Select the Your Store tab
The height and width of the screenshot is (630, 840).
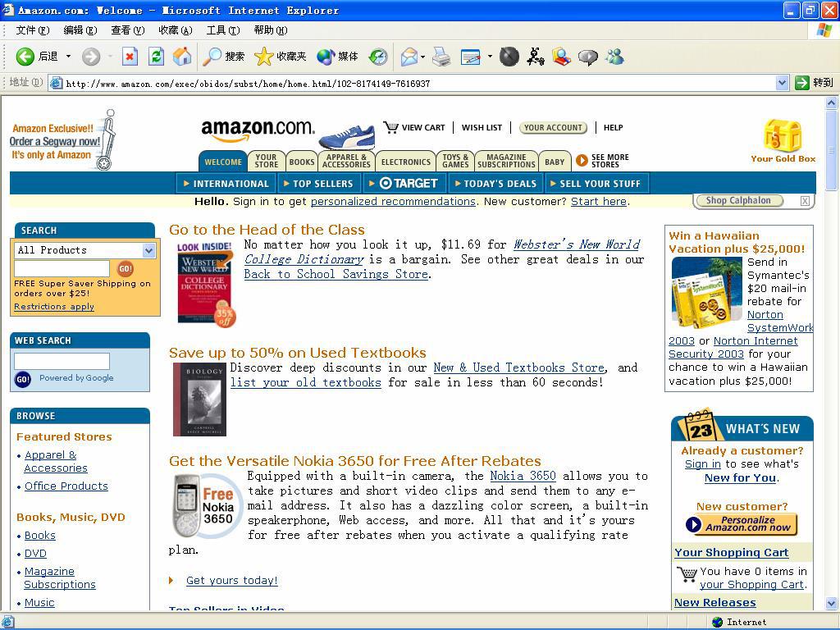click(x=267, y=161)
